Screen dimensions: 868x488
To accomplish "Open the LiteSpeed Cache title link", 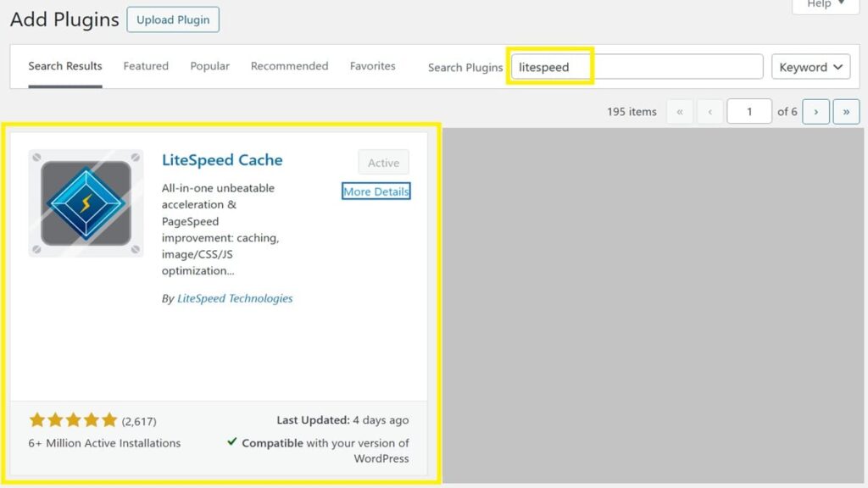I will [222, 160].
